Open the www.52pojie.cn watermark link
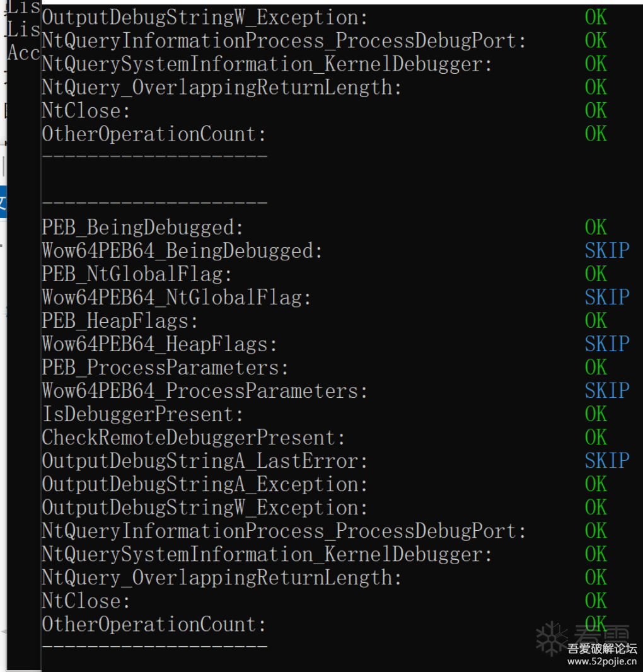 (x=602, y=661)
